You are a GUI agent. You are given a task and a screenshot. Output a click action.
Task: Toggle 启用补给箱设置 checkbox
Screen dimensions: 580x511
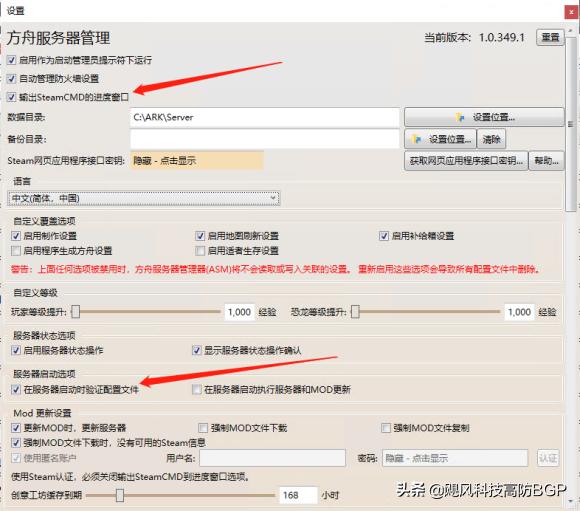coord(384,236)
